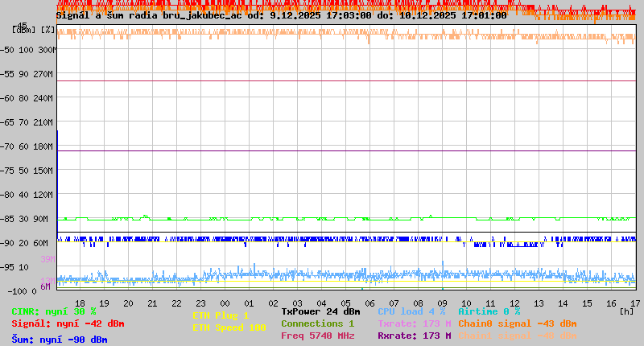
Task: Select the 'Signál: nyní -42 dBm' legend entry
Action: tap(68, 323)
